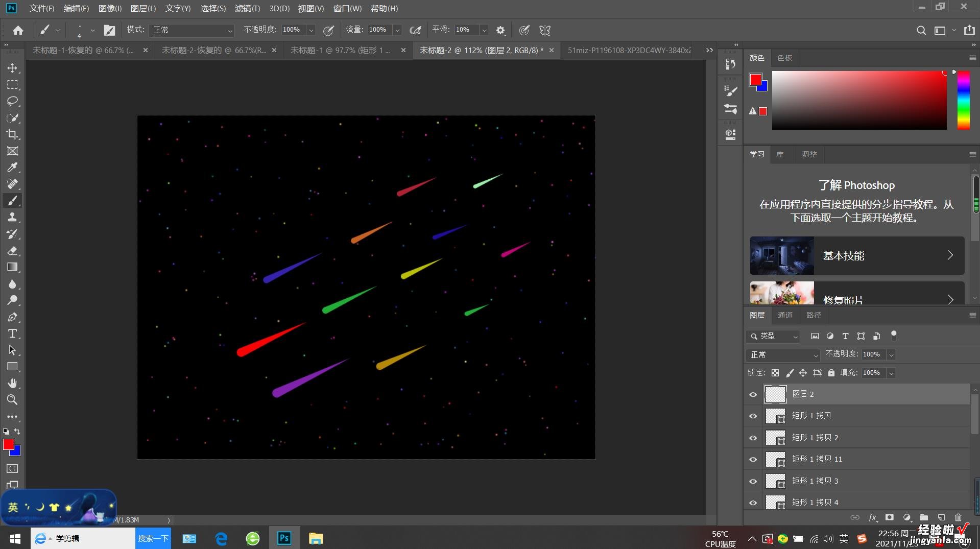Open smoothing options gear icon
The height and width of the screenshot is (549, 980).
(500, 30)
